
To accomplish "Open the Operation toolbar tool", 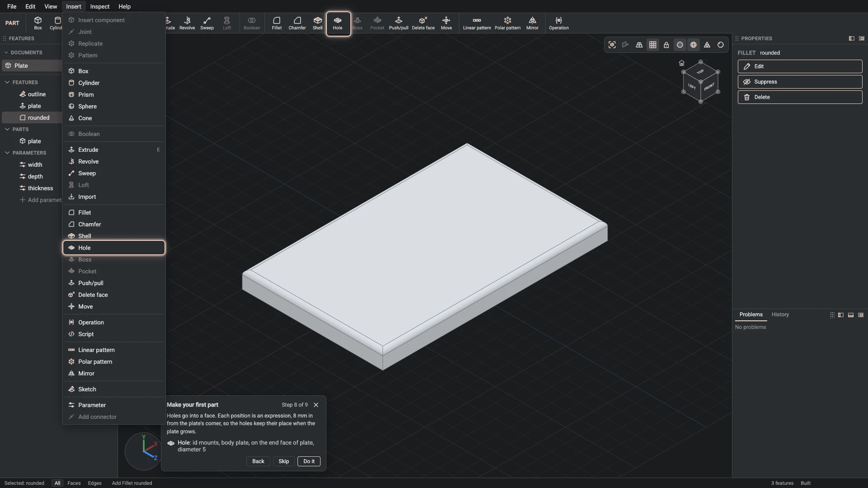I will coord(559,23).
